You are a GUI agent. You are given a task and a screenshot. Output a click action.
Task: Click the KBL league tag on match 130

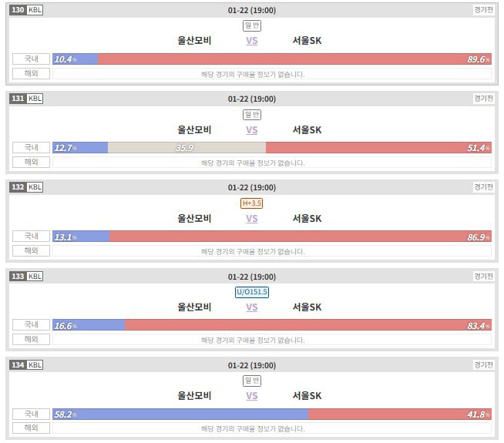click(35, 10)
